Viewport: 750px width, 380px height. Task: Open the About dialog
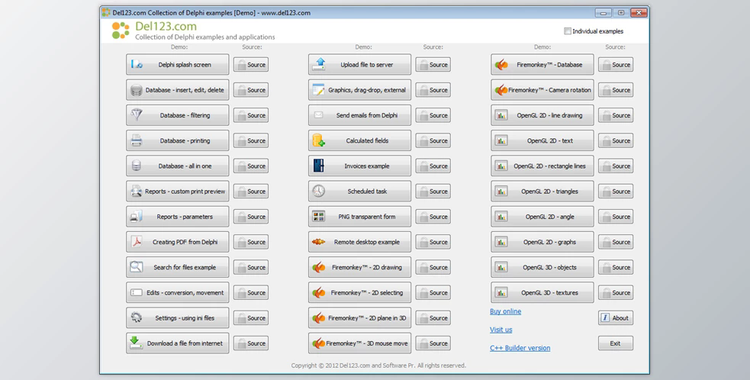point(616,318)
